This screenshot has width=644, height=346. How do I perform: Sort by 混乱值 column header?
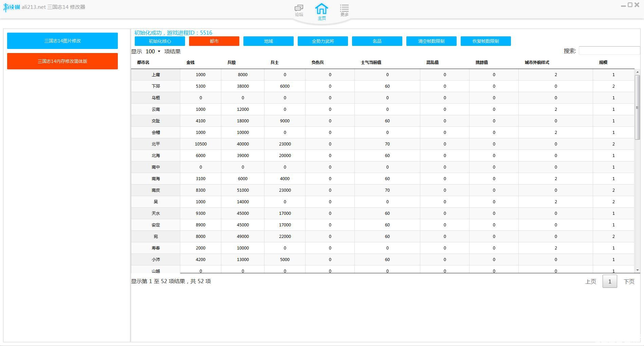click(433, 63)
